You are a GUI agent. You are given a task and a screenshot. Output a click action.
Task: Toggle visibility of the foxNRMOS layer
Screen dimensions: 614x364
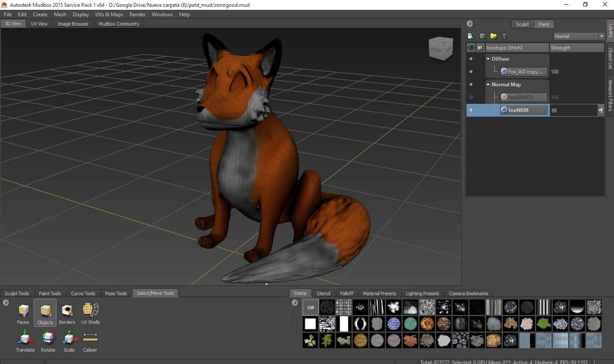[471, 97]
